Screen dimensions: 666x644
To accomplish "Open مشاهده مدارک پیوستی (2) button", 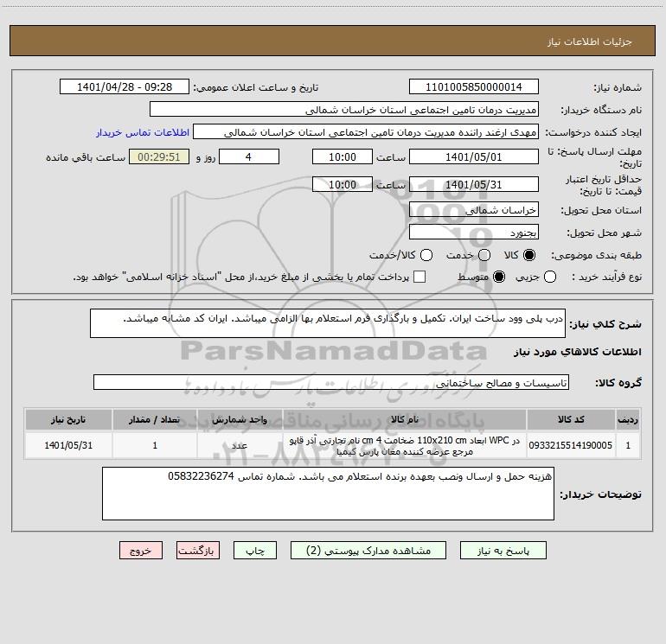I will click(x=368, y=551).
